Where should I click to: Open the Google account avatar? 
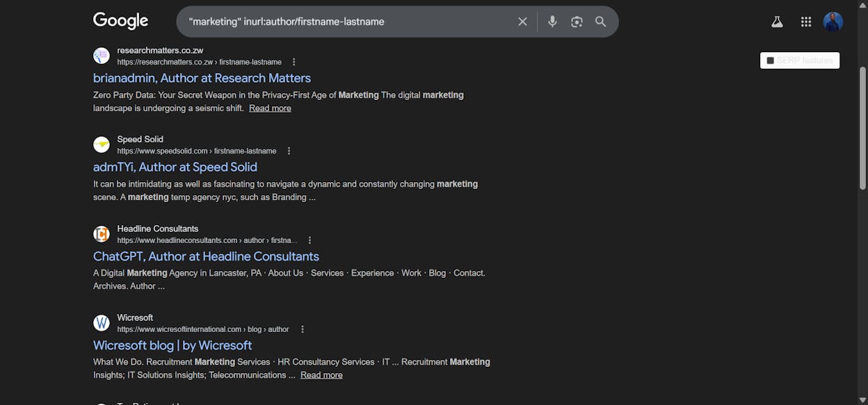pyautogui.click(x=833, y=22)
